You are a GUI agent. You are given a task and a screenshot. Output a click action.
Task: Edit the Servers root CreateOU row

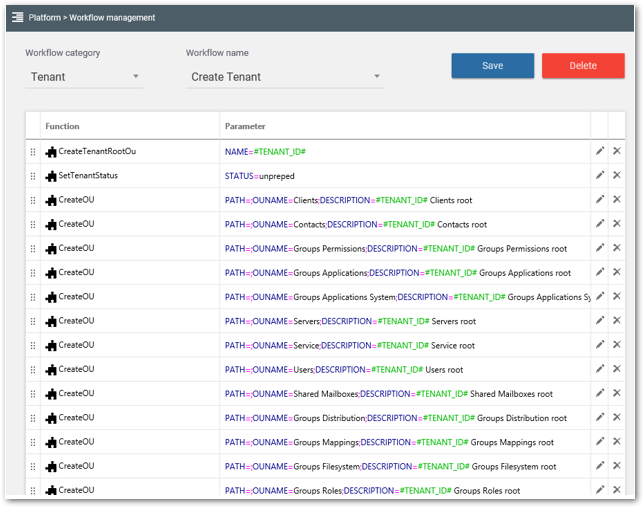600,321
